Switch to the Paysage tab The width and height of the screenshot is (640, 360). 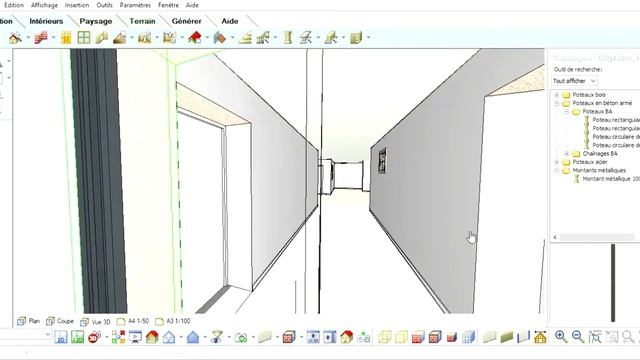tap(96, 21)
